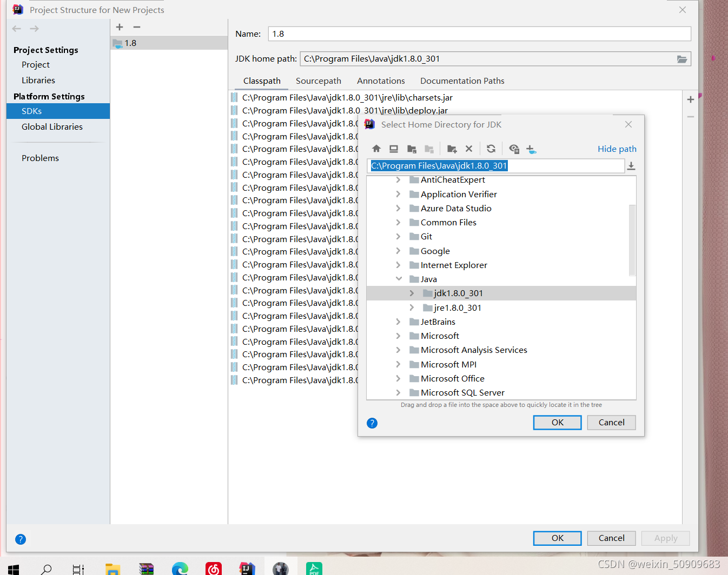
Task: Expand the JetBrains folder node
Action: click(398, 322)
